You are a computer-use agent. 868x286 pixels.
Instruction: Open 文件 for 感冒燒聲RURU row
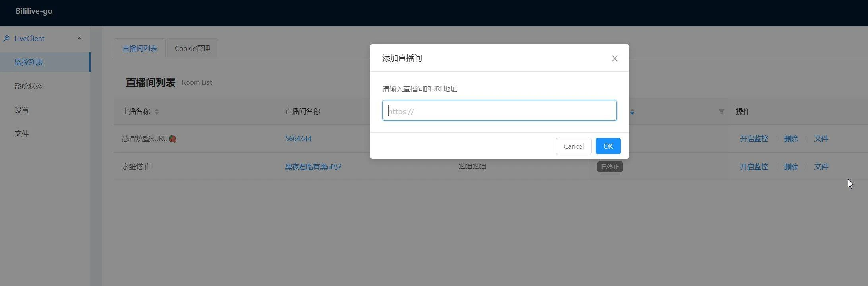pyautogui.click(x=821, y=139)
